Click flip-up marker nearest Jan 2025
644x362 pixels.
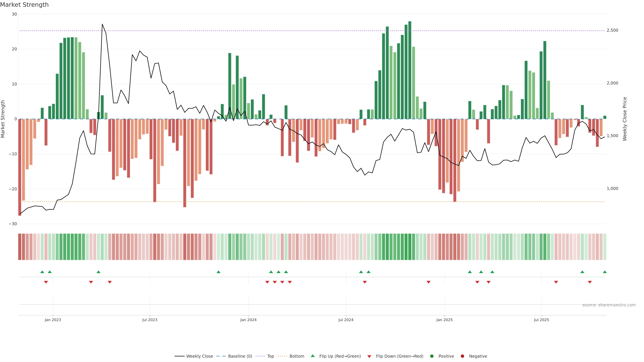(470, 272)
